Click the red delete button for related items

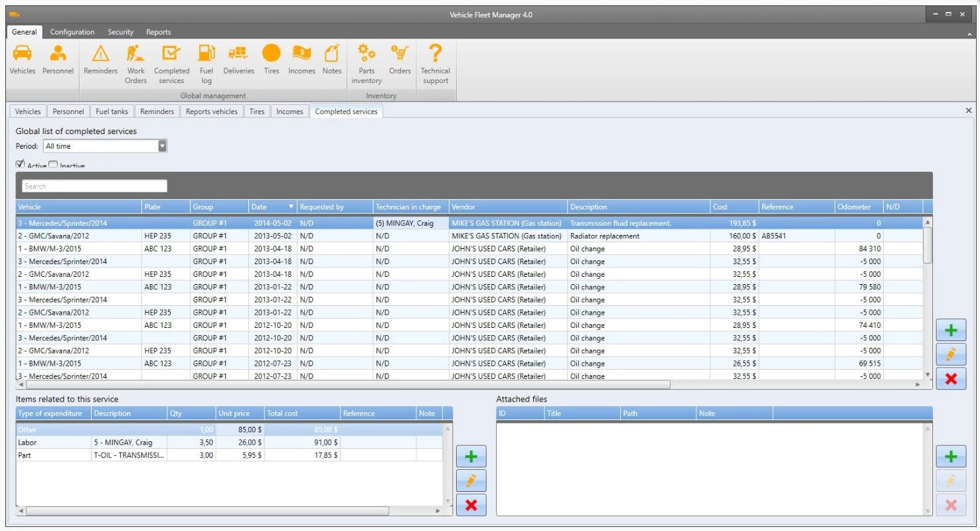pyautogui.click(x=471, y=504)
